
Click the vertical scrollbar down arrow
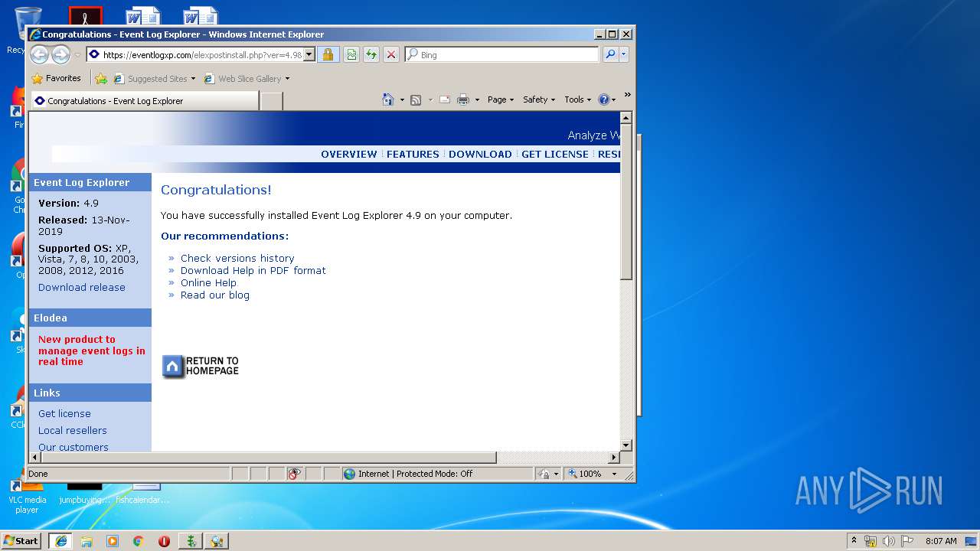click(626, 445)
